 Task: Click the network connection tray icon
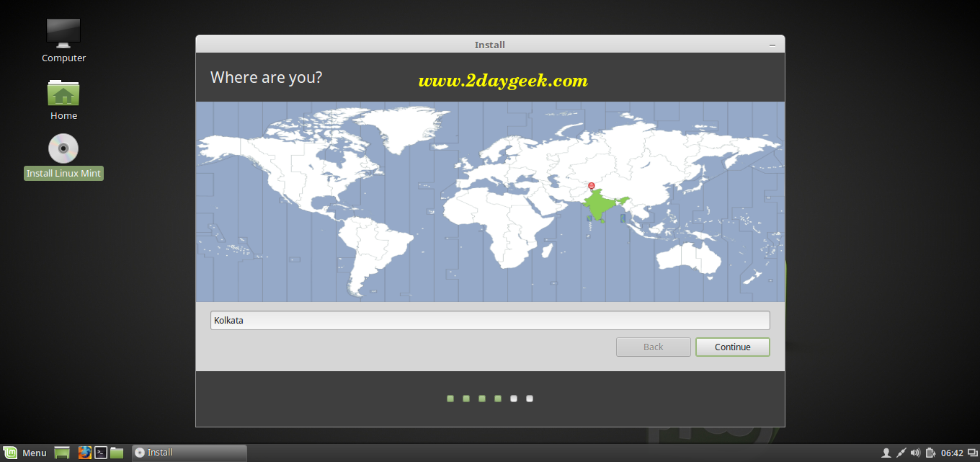(x=901, y=453)
